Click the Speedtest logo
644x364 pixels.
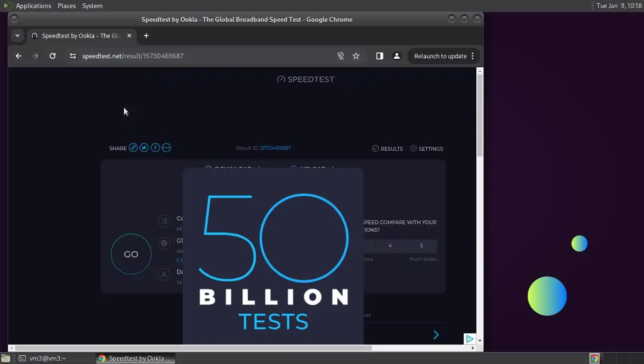coord(306,79)
